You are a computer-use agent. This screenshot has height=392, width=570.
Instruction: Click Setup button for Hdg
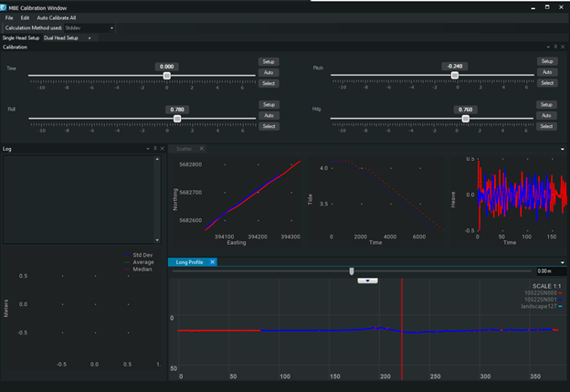546,105
